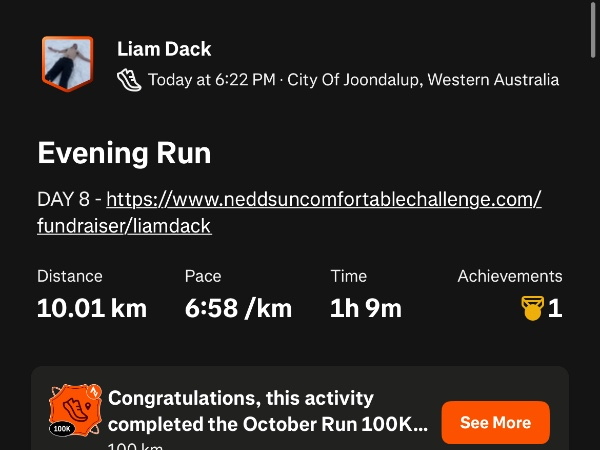Viewport: 600px width, 450px height.
Task: Tap the Achievements trophy icon
Action: point(532,308)
